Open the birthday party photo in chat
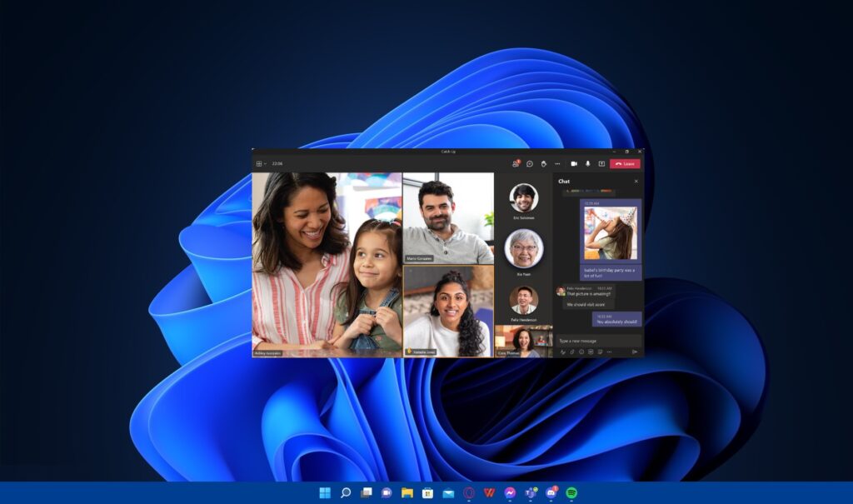Image resolution: width=853 pixels, height=504 pixels. coord(611,233)
